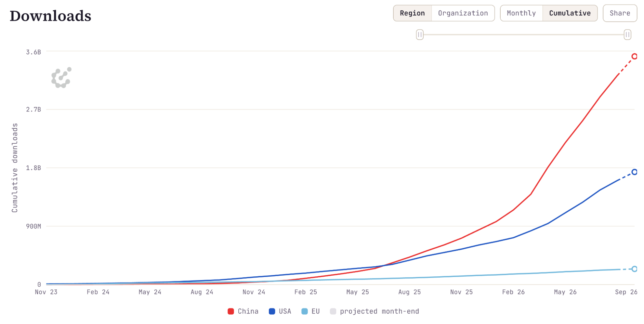Click China's red projected endpoint marker
The image size is (644, 324).
pos(634,56)
